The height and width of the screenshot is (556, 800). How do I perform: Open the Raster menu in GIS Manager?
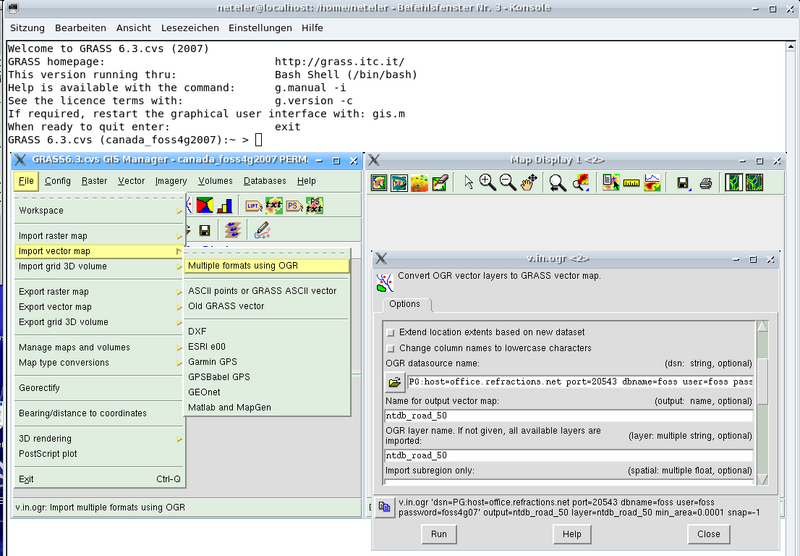pos(95,181)
